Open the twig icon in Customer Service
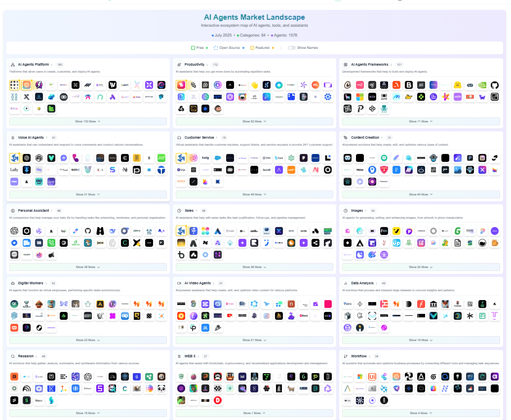This screenshot has height=420, width=511. coord(205,158)
